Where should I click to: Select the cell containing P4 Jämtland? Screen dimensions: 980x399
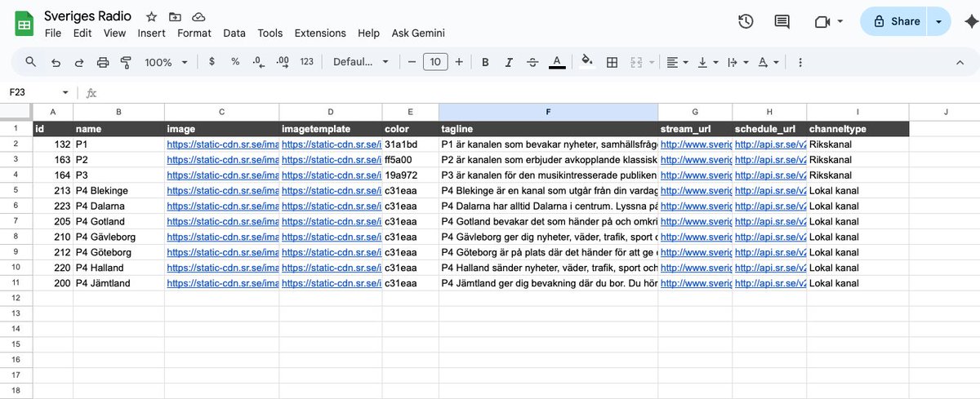tap(118, 284)
